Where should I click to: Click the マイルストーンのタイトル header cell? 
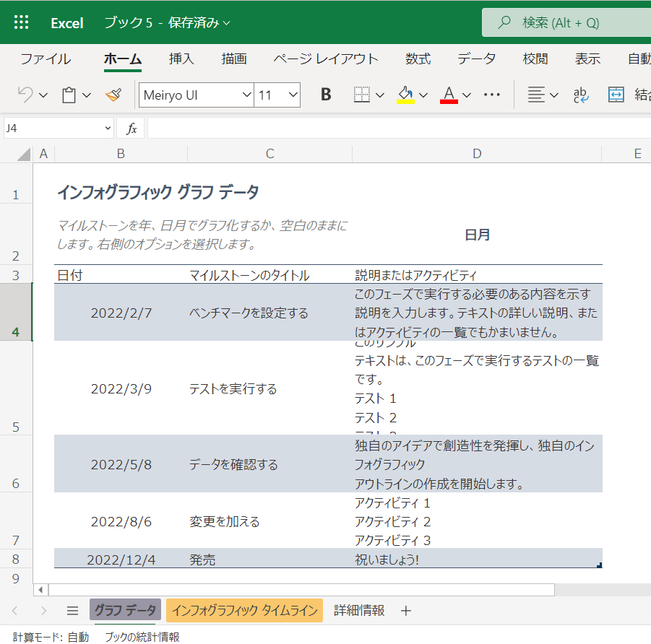pos(270,274)
